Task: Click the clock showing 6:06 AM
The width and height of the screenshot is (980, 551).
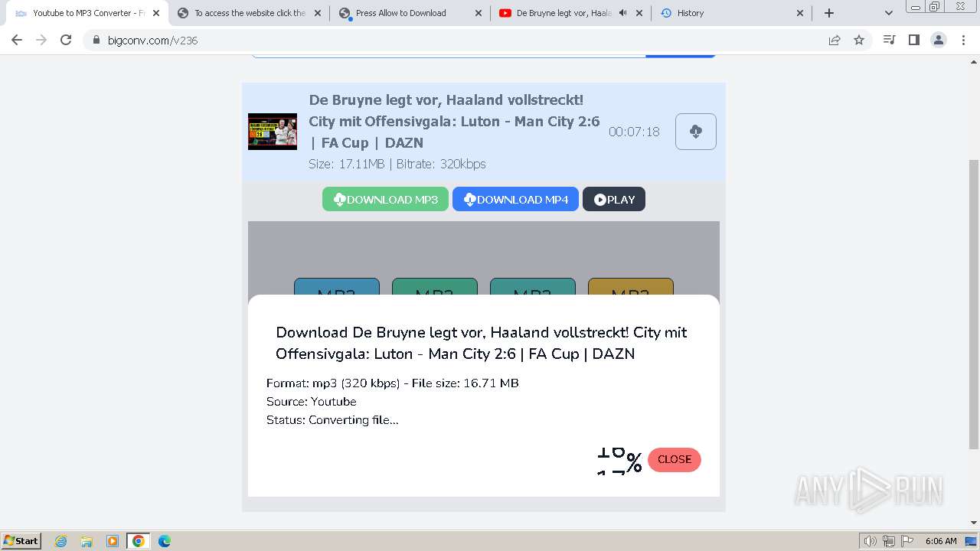Action: 941,541
